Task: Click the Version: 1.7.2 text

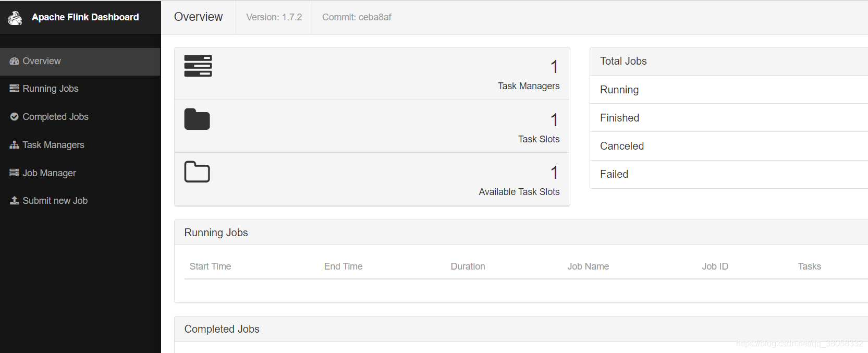Action: (274, 17)
